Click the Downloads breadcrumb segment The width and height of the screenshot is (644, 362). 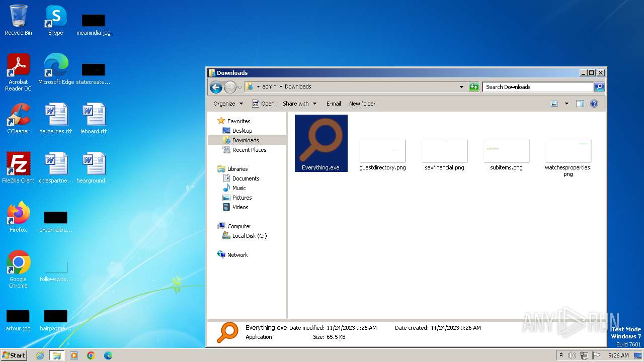click(298, 86)
